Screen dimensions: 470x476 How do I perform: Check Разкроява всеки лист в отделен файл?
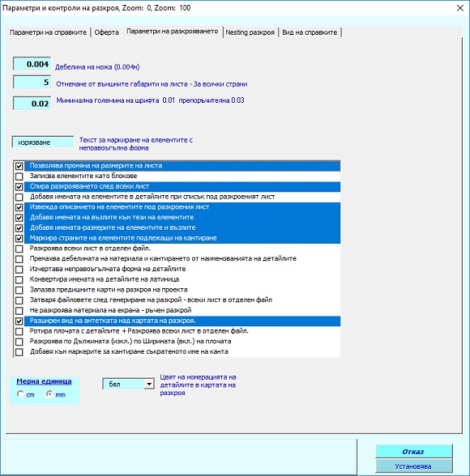point(19,249)
